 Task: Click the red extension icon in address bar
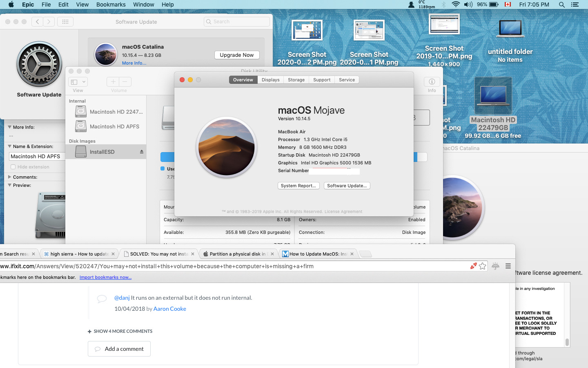click(x=473, y=266)
